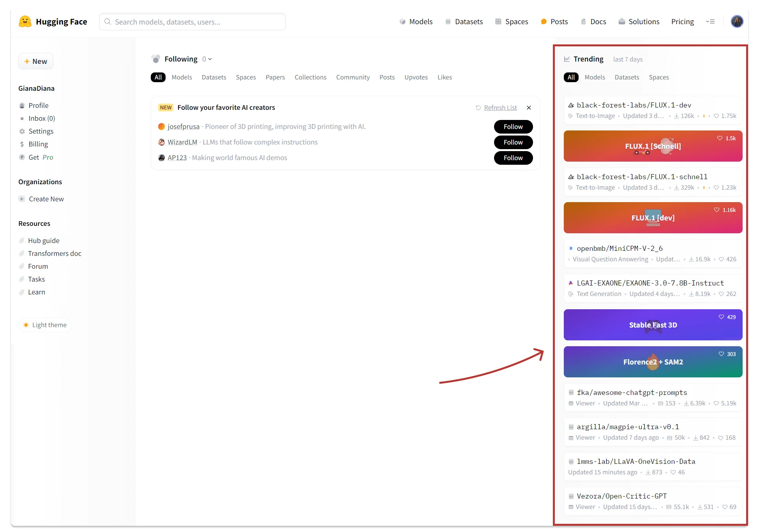The width and height of the screenshot is (759, 532).
Task: Click the Refresh List icon
Action: tap(478, 108)
